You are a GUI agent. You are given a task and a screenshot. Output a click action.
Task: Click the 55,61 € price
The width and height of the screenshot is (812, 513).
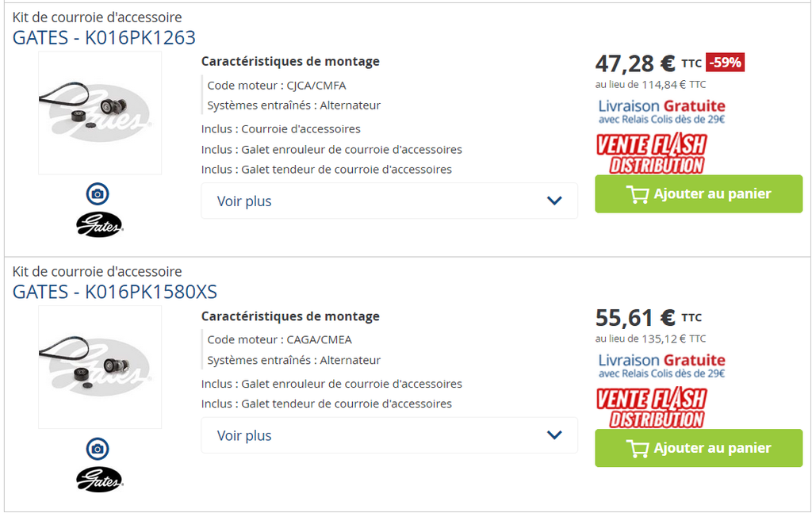[635, 317]
